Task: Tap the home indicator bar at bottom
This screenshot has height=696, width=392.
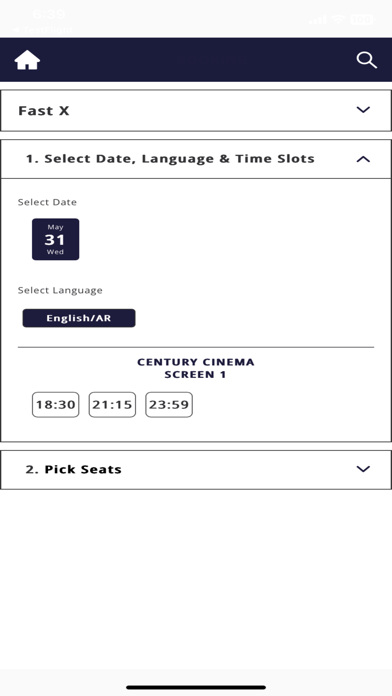Action: coord(196,688)
